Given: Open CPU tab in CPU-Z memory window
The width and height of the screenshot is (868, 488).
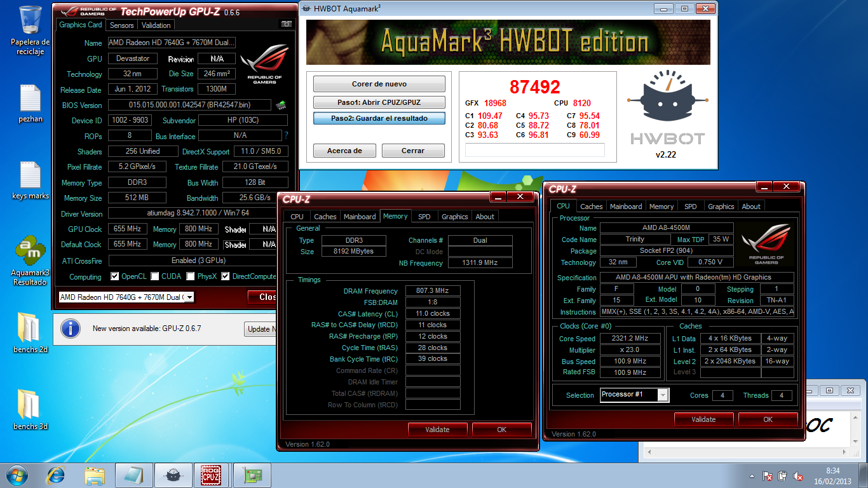Looking at the screenshot, I should (297, 217).
